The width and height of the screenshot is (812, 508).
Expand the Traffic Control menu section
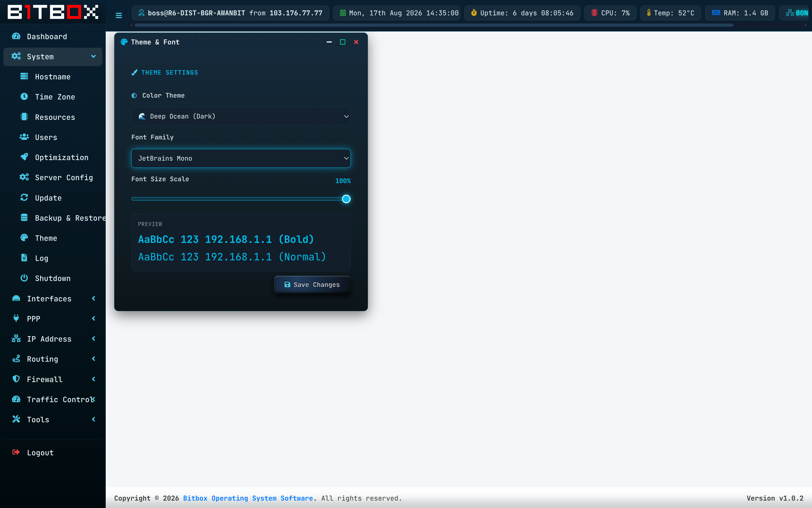click(53, 399)
